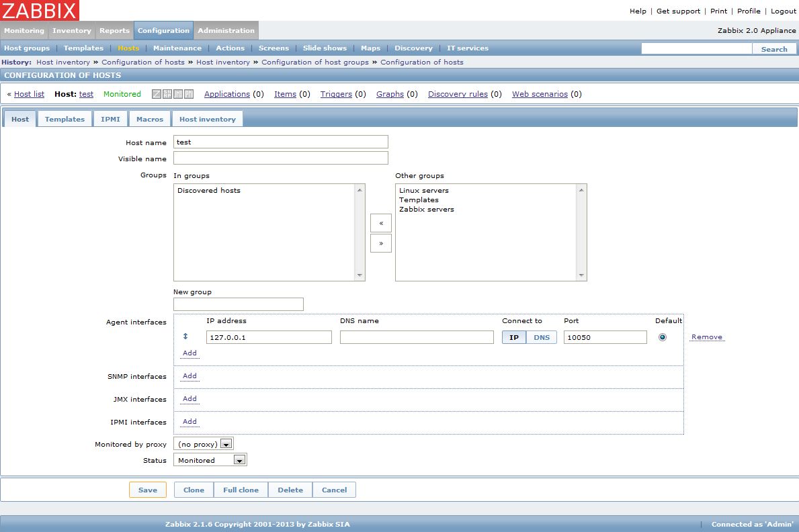Move group to Other groups with » button
The height and width of the screenshot is (532, 799).
tap(380, 244)
